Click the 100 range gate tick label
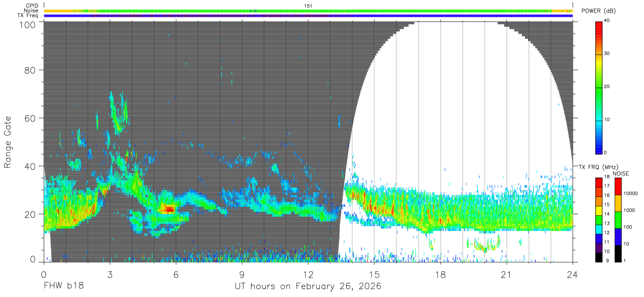This screenshot has height=297, width=644. 27,24
